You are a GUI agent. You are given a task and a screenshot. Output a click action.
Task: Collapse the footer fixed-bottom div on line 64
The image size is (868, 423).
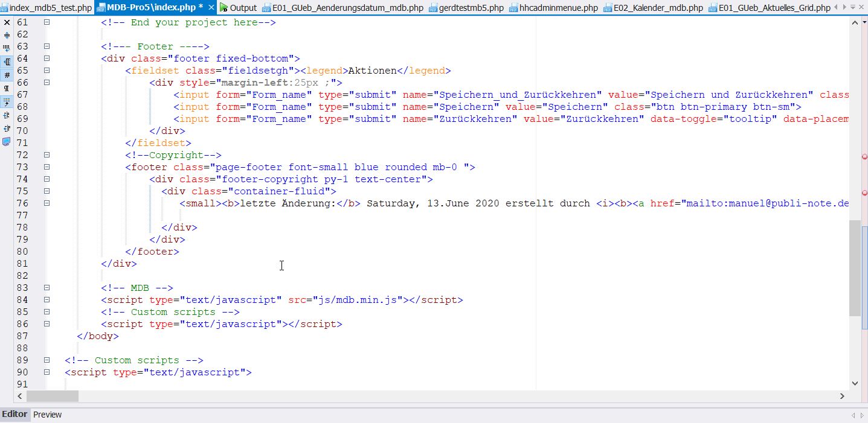click(x=47, y=59)
